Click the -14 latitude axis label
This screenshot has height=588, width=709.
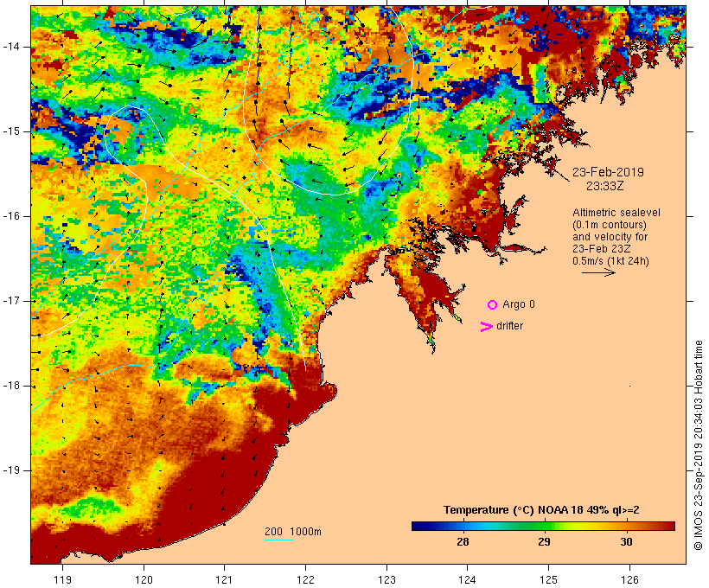[x=11, y=47]
